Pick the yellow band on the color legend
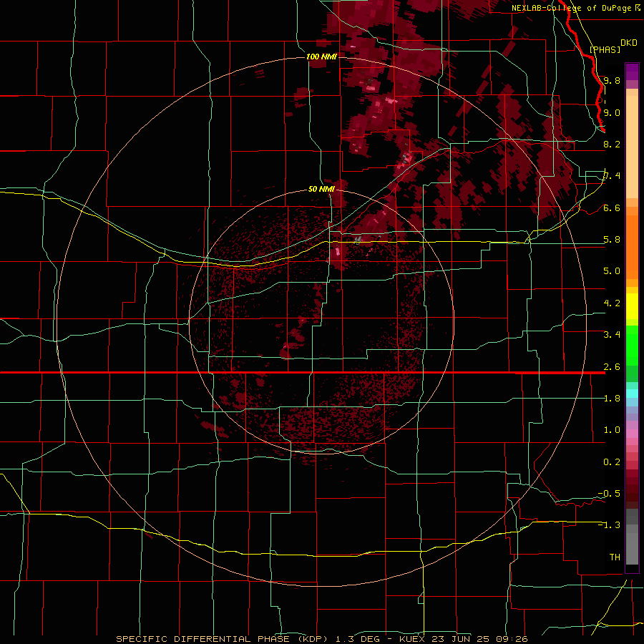The width and height of the screenshot is (644, 644). point(632,306)
